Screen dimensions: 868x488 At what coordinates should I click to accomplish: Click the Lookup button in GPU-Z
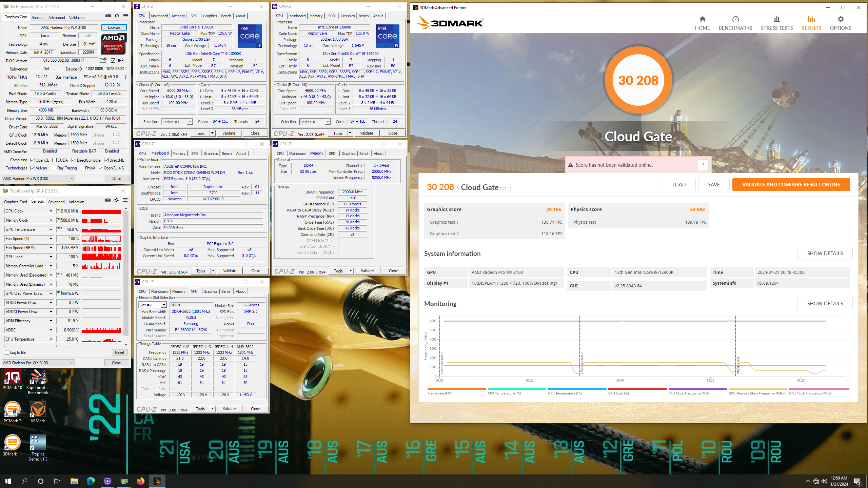tap(114, 27)
